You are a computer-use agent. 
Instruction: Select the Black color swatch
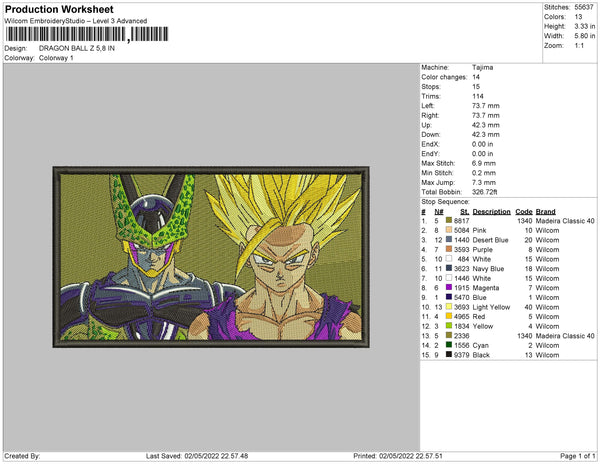(x=449, y=354)
